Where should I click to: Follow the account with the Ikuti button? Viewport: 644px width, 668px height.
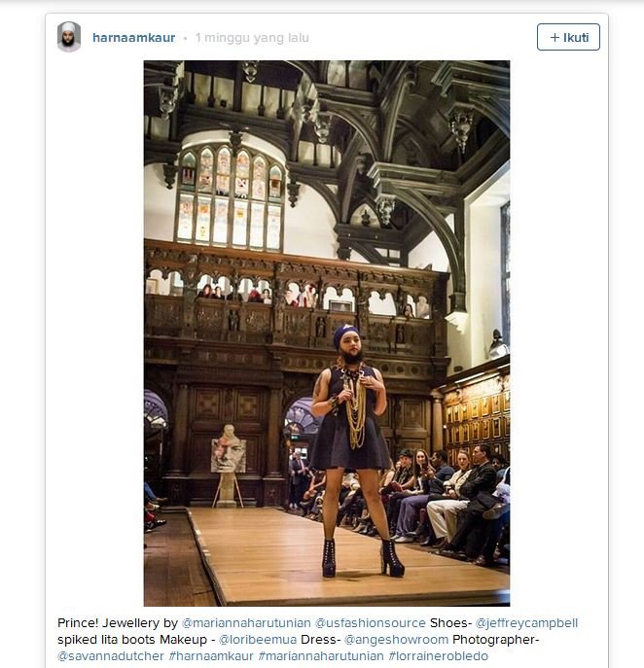[x=568, y=37]
